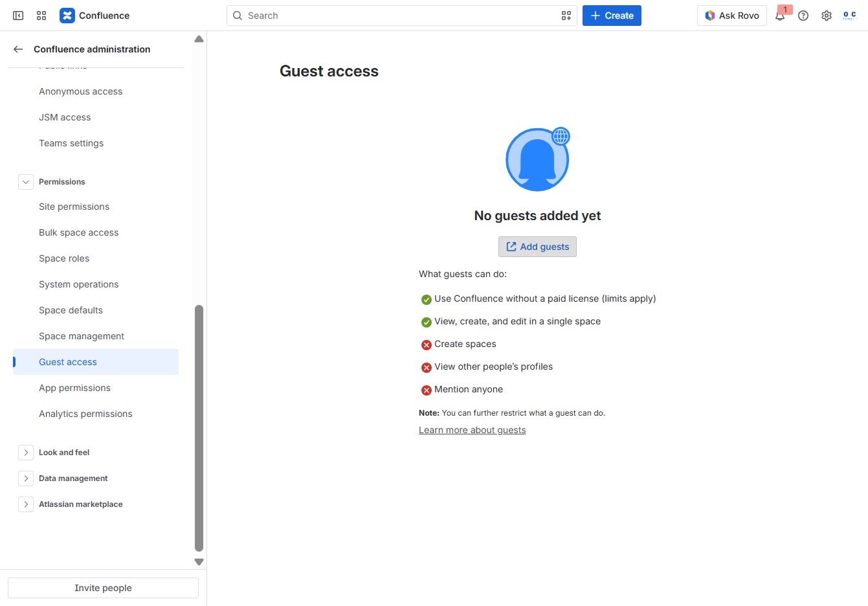Open System operations page
The width and height of the screenshot is (868, 606).
[x=96, y=284]
